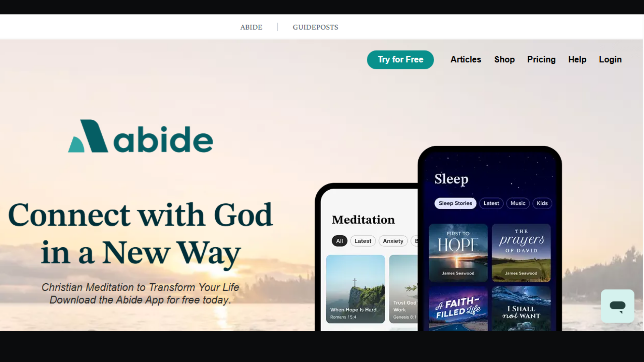644x362 pixels.
Task: Select the Sleep Stories filter chip
Action: tap(455, 203)
